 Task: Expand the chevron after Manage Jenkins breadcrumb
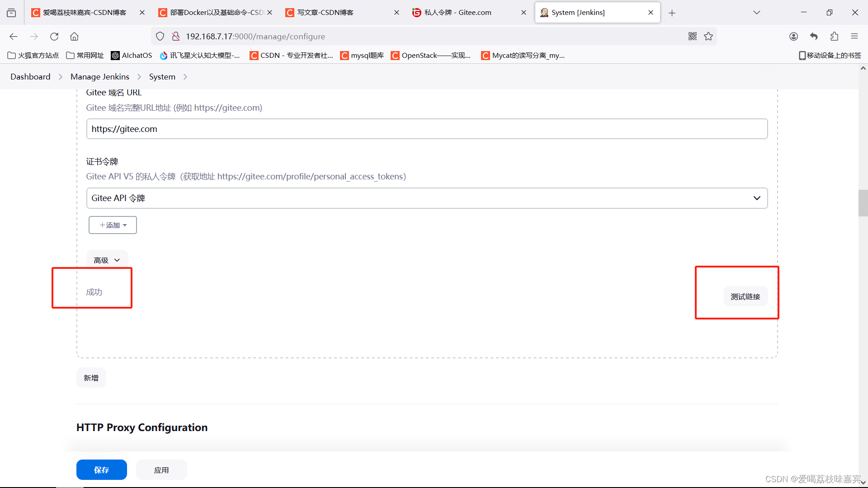pos(139,77)
